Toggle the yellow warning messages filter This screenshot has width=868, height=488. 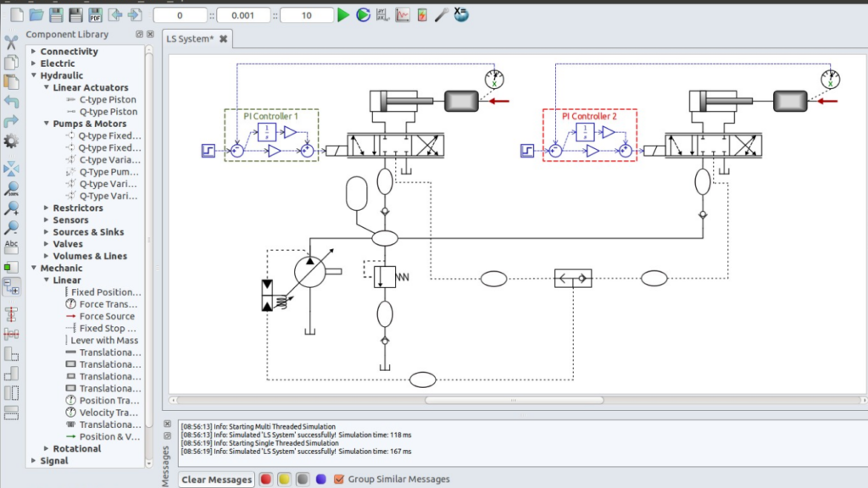(x=284, y=480)
